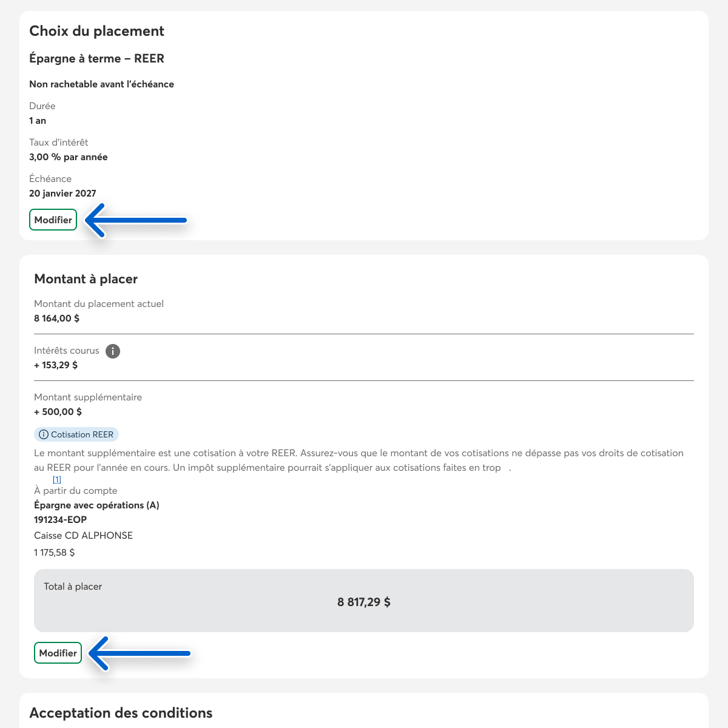Image resolution: width=728 pixels, height=728 pixels.
Task: Click the info icon beside Intérêts courus
Action: tap(113, 351)
